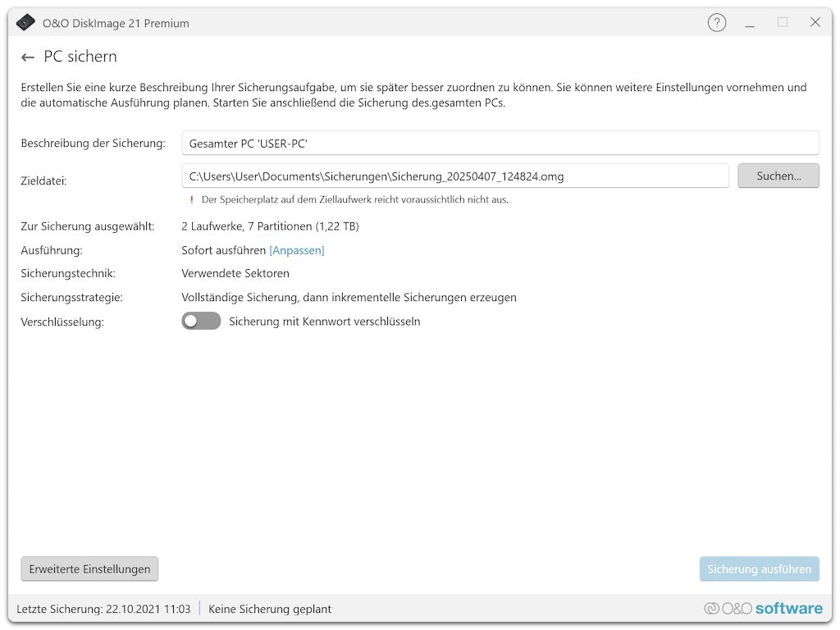The width and height of the screenshot is (840, 630).
Task: Go back using the left arrow
Action: [28, 57]
